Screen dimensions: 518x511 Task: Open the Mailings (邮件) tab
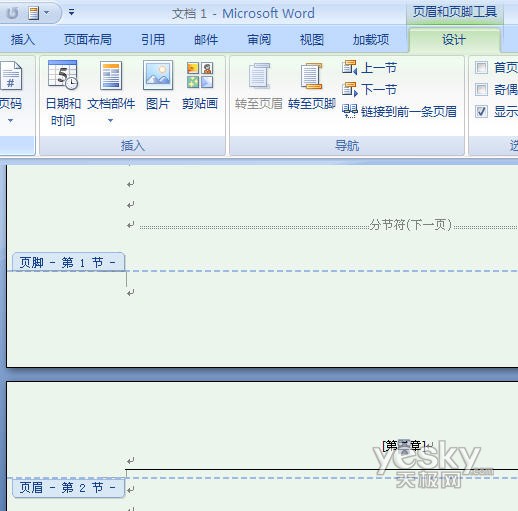pos(206,40)
